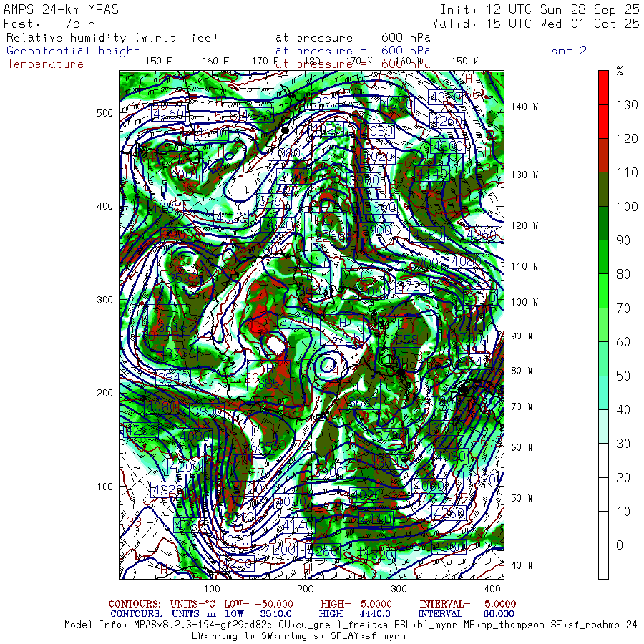Click the blue 'HIGH= 4440.0' legend value
This screenshot has width=644, height=644.
[354, 614]
